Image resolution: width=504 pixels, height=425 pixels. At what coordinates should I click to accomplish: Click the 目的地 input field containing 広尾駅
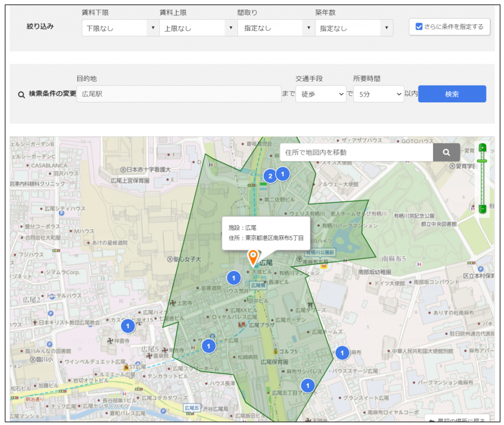179,94
